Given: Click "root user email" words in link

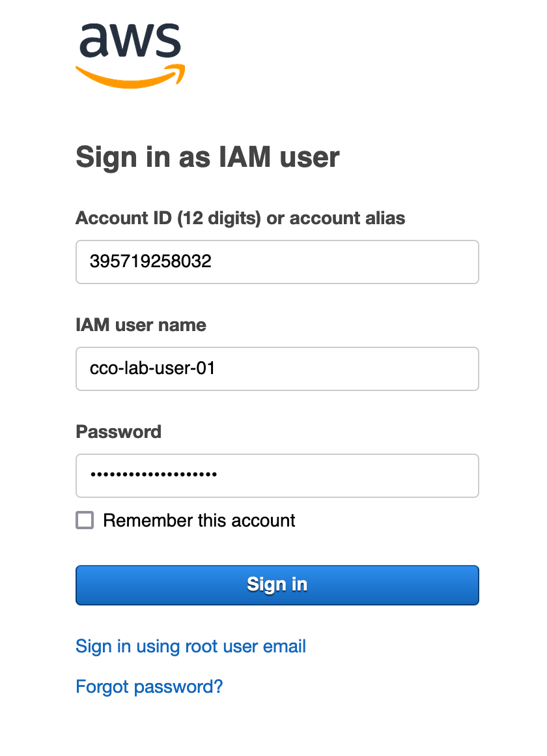Looking at the screenshot, I should coord(245,646).
